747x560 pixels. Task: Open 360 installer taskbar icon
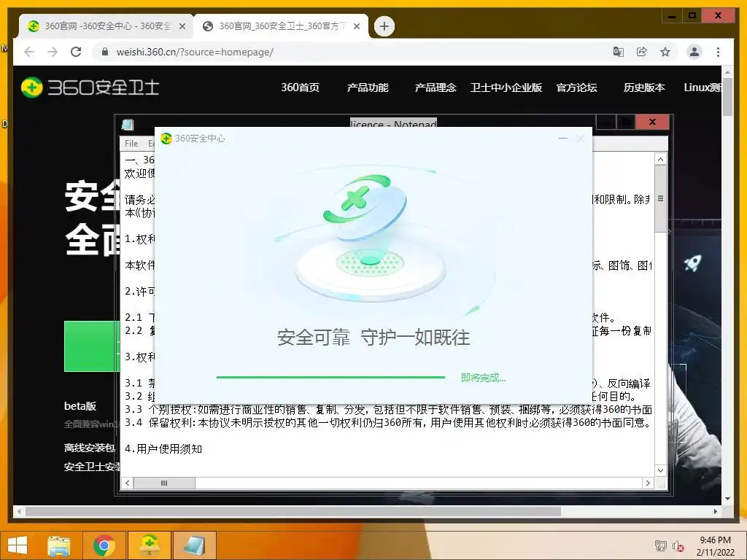pos(149,545)
